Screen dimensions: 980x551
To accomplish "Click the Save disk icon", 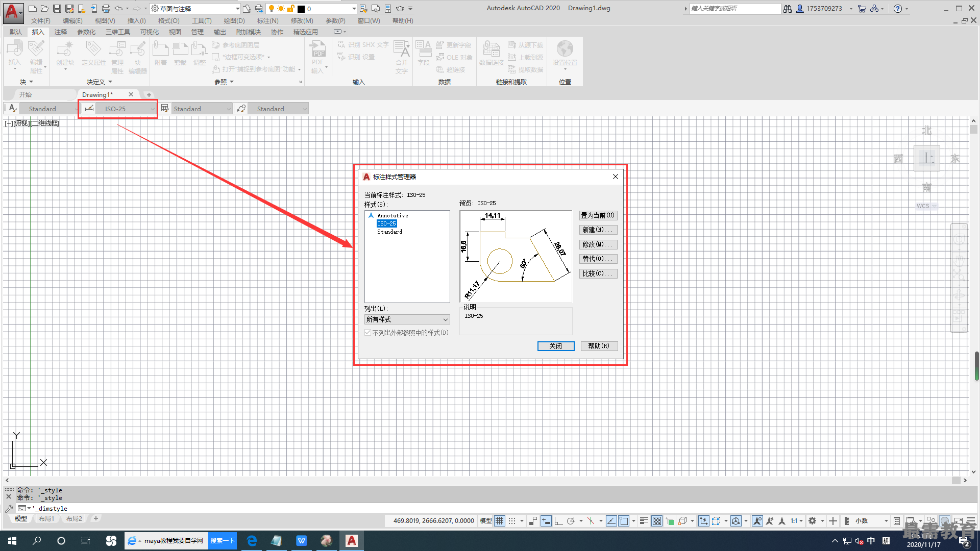I will click(x=57, y=9).
